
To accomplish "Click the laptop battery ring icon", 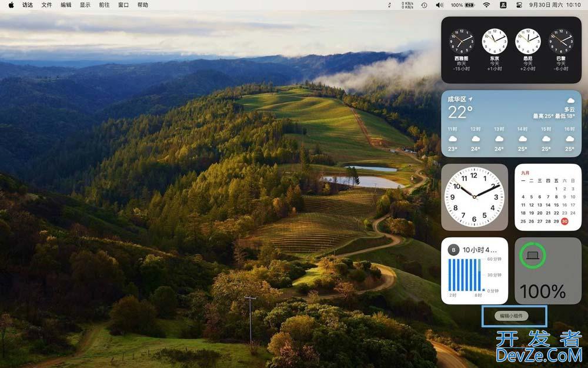I will pyautogui.click(x=533, y=256).
